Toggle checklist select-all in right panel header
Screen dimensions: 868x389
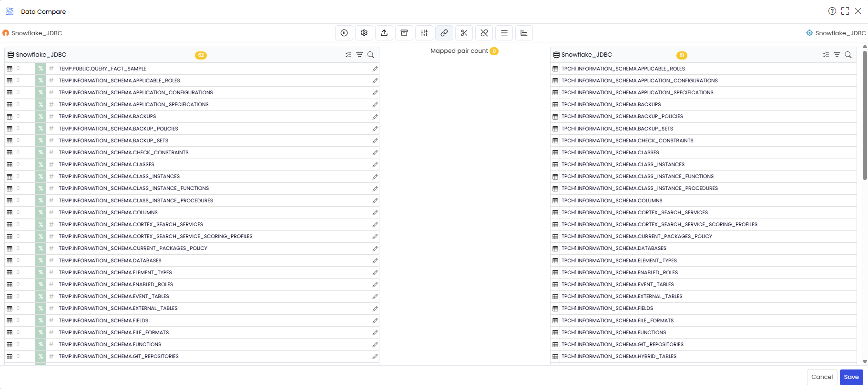pos(826,55)
